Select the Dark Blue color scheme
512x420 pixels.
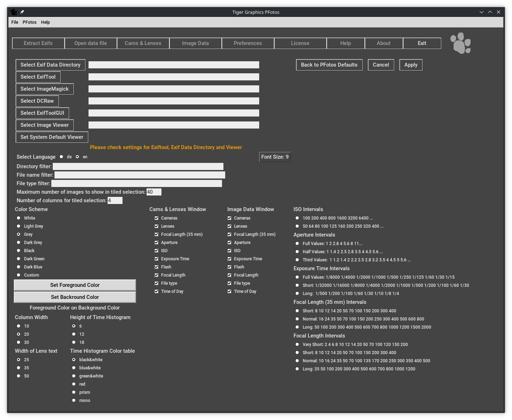tap(19, 267)
